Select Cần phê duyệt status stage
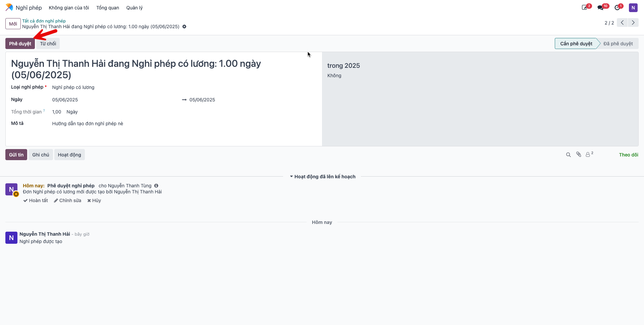This screenshot has height=325, width=644. coord(576,44)
